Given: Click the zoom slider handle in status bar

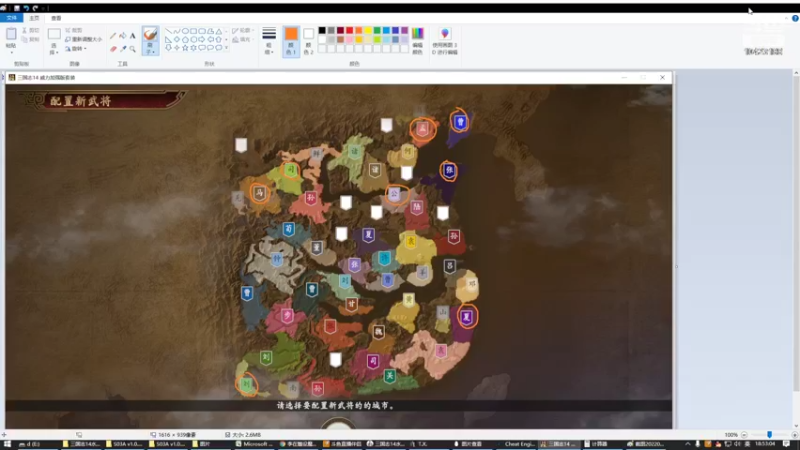Looking at the screenshot, I should (x=769, y=435).
